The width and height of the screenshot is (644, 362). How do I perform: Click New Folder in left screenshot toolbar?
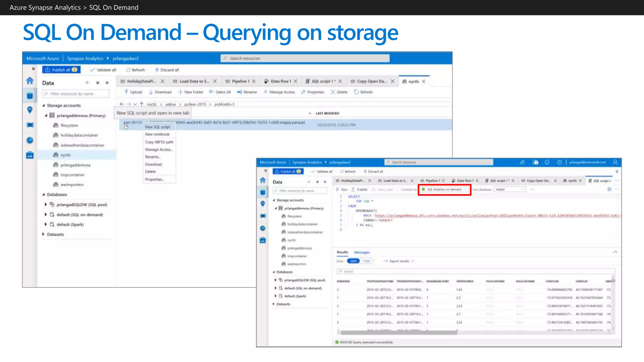(191, 92)
